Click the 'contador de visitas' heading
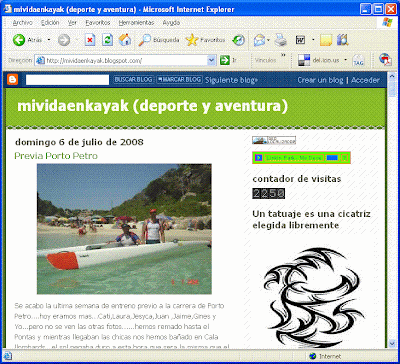 click(x=297, y=179)
